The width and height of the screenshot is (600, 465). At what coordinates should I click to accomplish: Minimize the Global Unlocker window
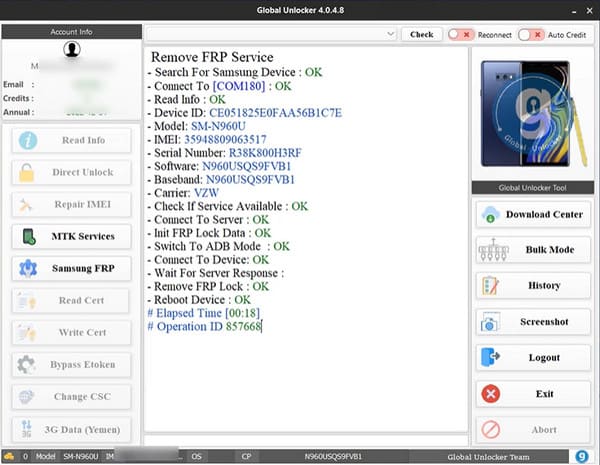click(x=574, y=11)
